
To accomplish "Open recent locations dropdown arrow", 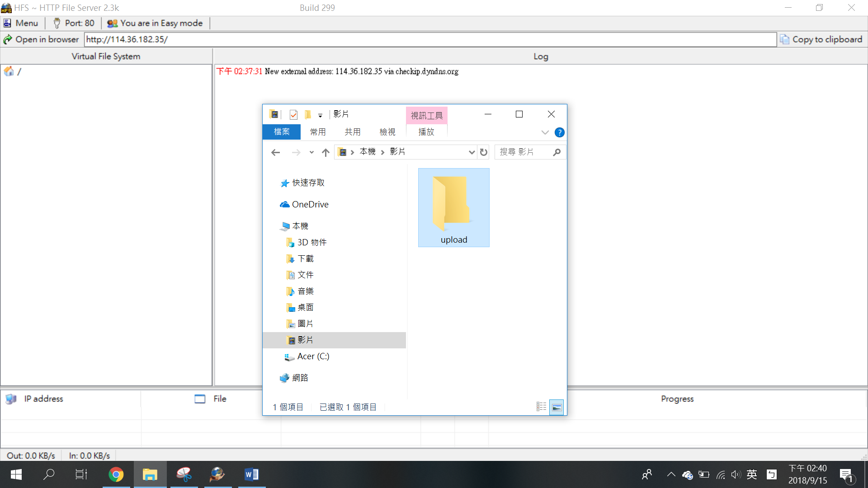I will tap(311, 152).
